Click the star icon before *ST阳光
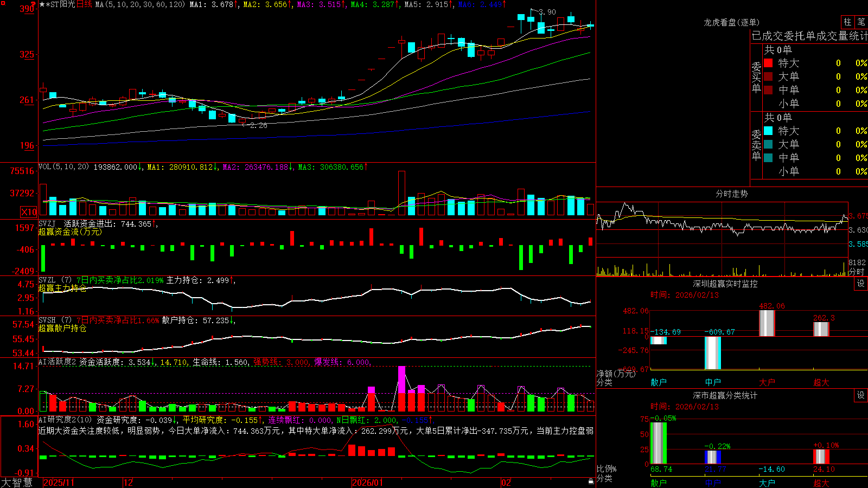 tap(42, 4)
